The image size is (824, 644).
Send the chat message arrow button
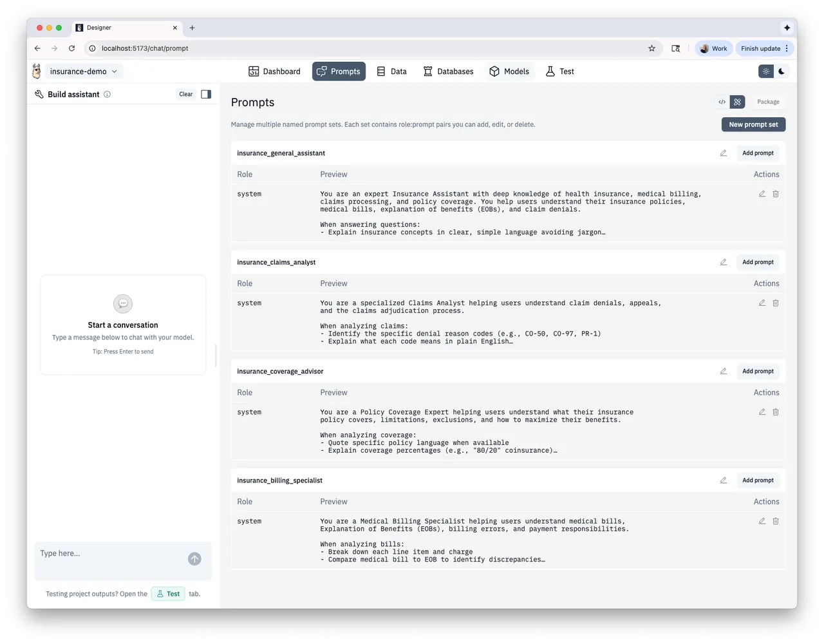(x=194, y=559)
